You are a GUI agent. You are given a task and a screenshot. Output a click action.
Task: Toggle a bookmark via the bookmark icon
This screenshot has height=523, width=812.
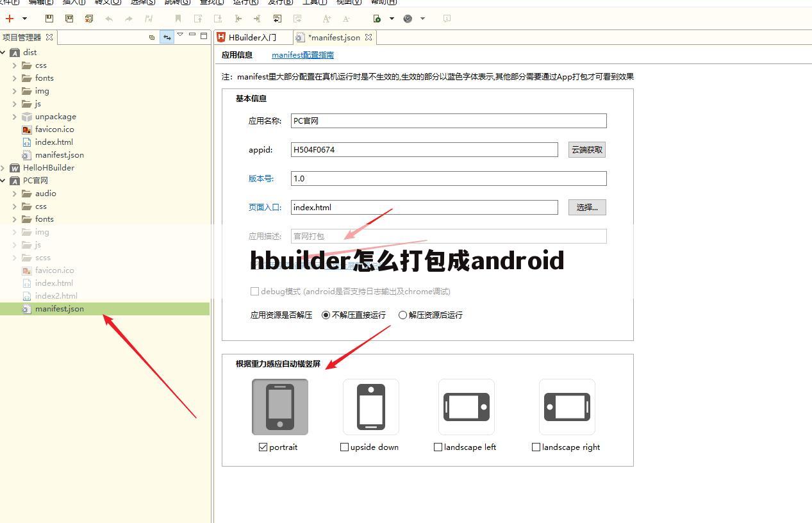(x=178, y=19)
